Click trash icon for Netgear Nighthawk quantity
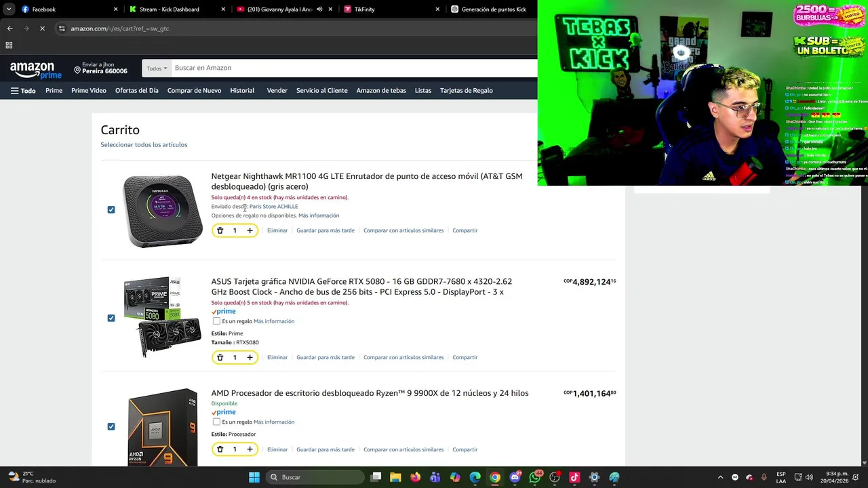The width and height of the screenshot is (868, 488). pos(220,230)
